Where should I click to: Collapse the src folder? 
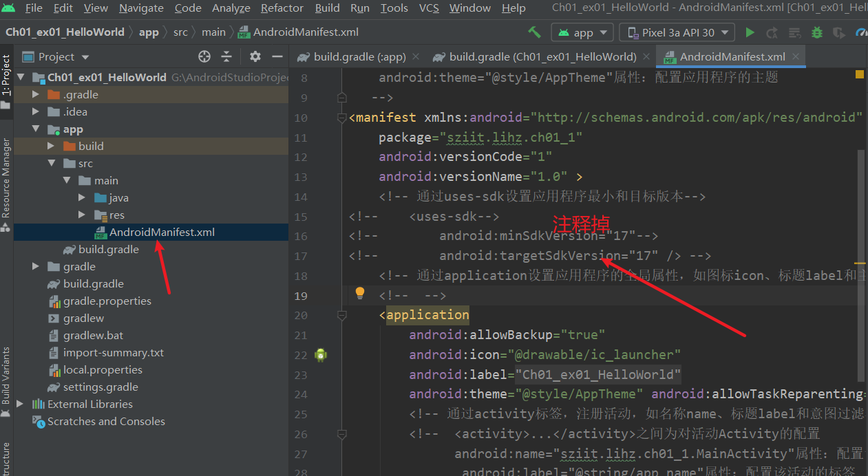point(51,163)
